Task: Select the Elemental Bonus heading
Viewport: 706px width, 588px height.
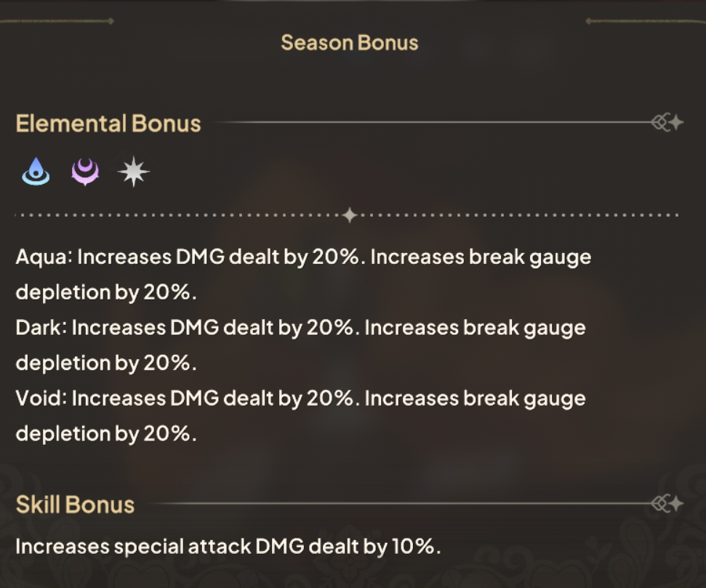Action: pos(108,124)
